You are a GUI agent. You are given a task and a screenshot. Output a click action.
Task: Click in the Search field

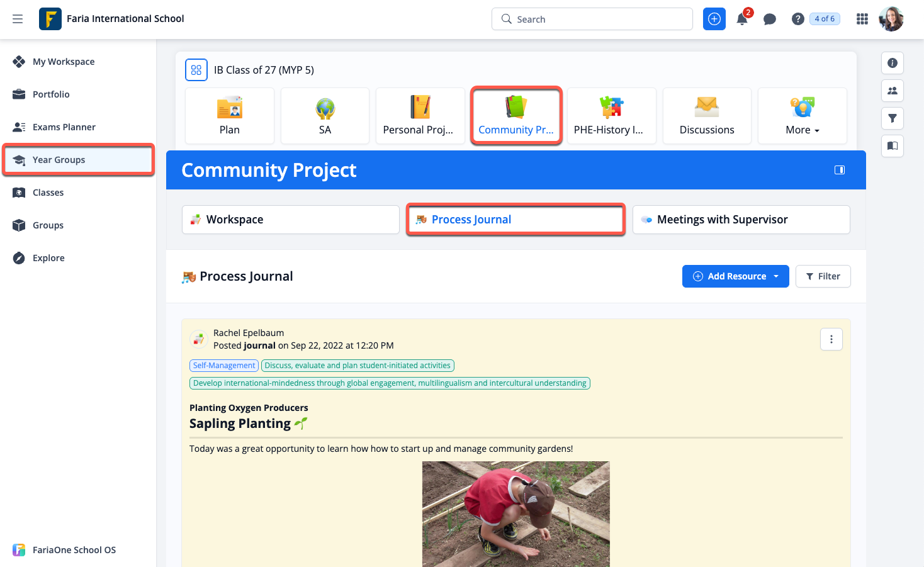592,19
